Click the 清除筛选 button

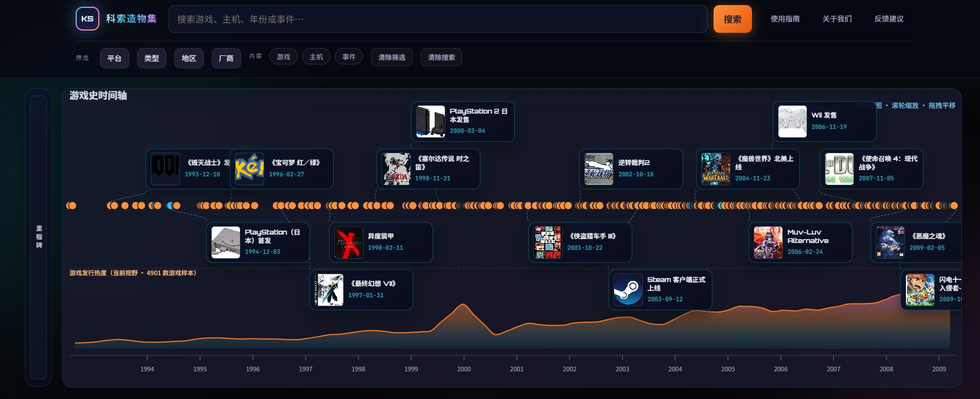392,58
